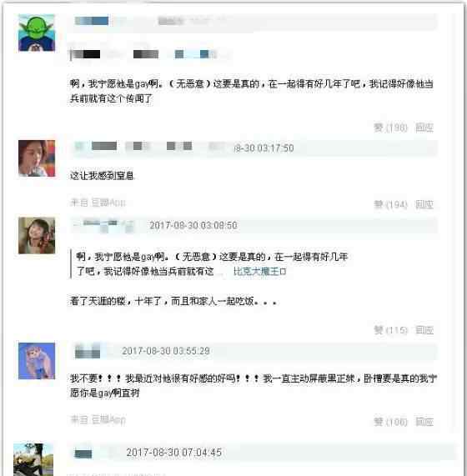Viewport: 467px width, 476px height.
Task: Open 来自 豆瓣App link under 这让我感到窒息
Action: pos(98,203)
